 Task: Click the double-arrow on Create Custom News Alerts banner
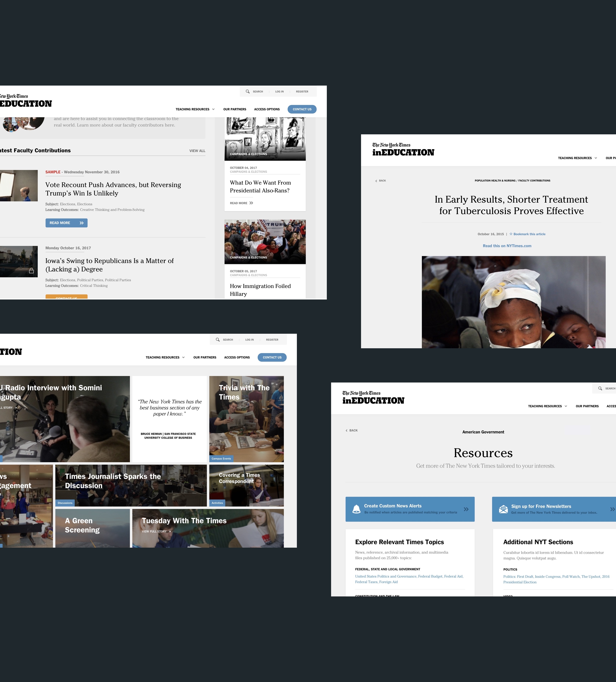point(466,509)
